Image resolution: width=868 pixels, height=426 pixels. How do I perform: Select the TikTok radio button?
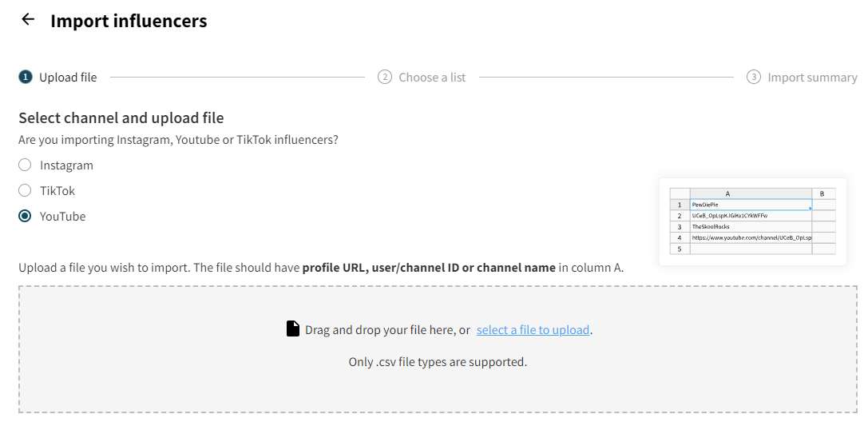point(25,190)
